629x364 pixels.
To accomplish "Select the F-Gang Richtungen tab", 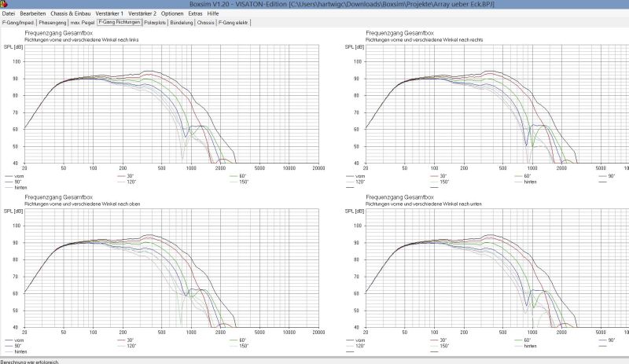I will [x=120, y=23].
